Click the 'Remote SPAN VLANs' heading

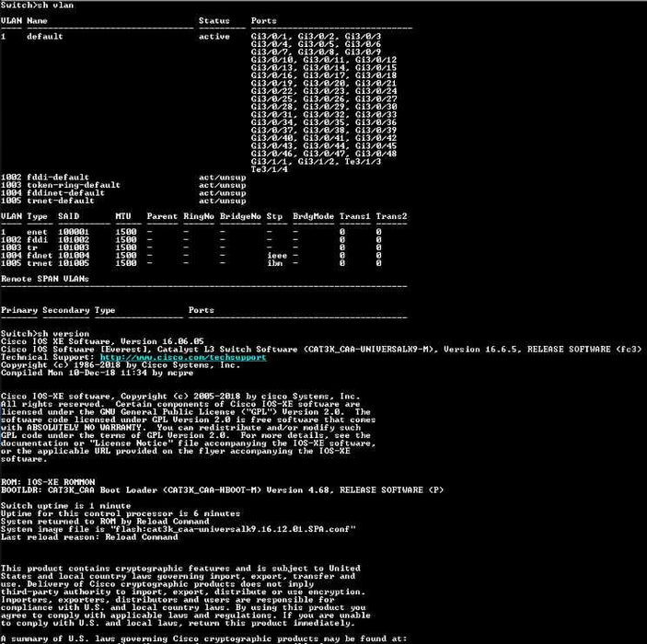(x=45, y=279)
